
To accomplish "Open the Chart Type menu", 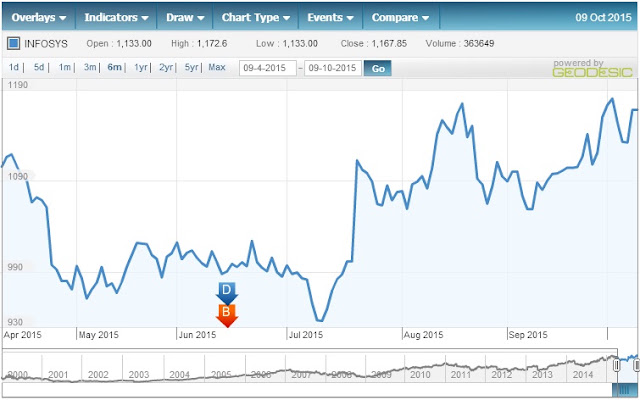I will click(256, 18).
